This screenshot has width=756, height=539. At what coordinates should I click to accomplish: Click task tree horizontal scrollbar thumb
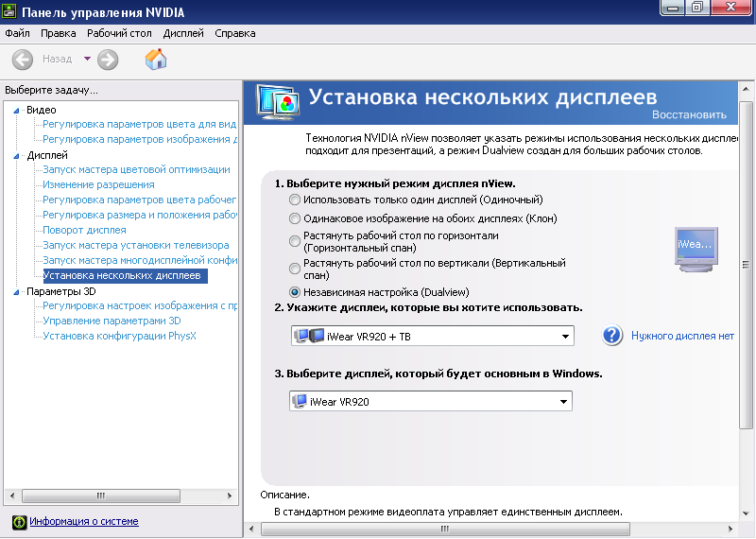[101, 496]
